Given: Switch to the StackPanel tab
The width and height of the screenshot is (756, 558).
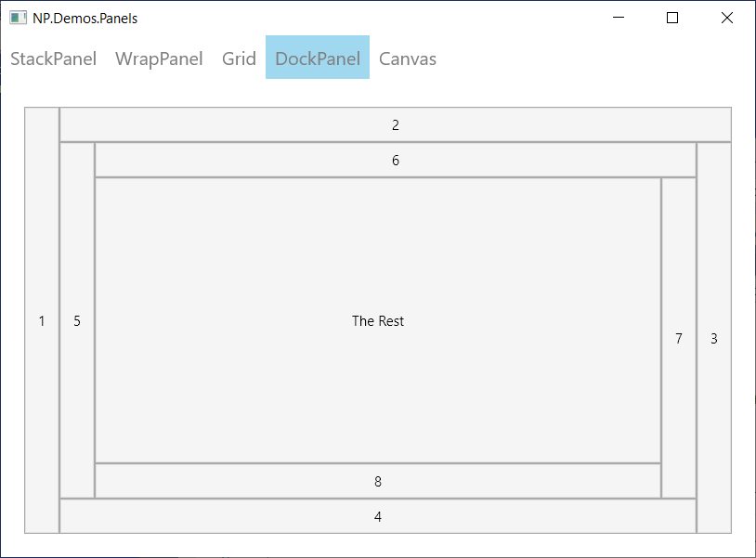Looking at the screenshot, I should [x=54, y=58].
